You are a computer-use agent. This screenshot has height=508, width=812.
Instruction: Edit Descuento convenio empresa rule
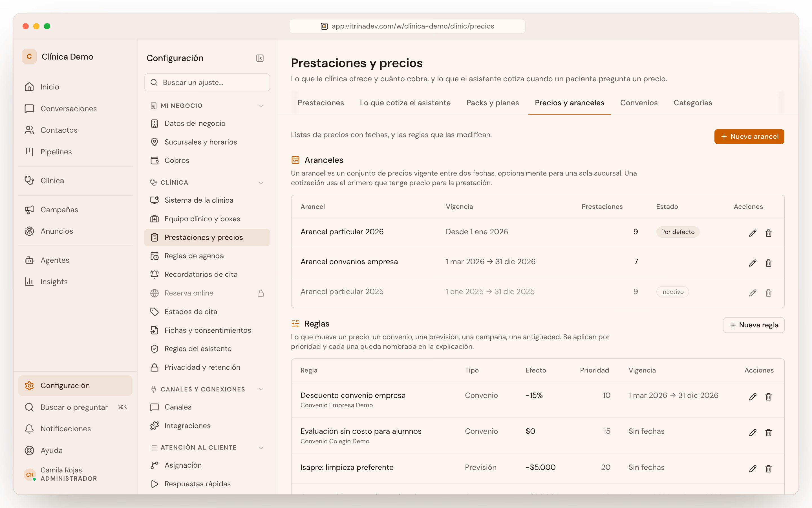(753, 397)
